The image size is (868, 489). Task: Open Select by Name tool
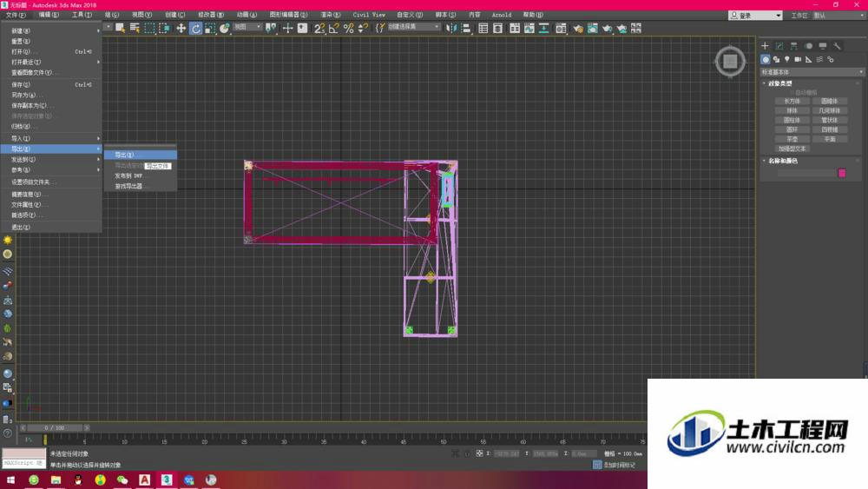tap(135, 29)
